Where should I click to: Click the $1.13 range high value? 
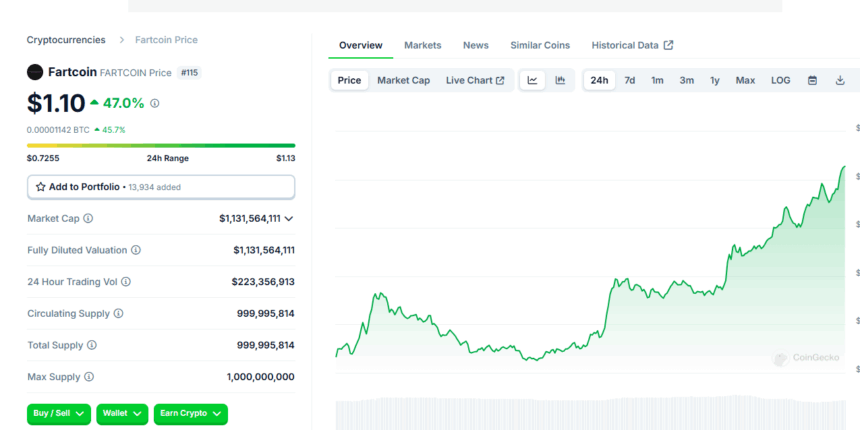(286, 159)
